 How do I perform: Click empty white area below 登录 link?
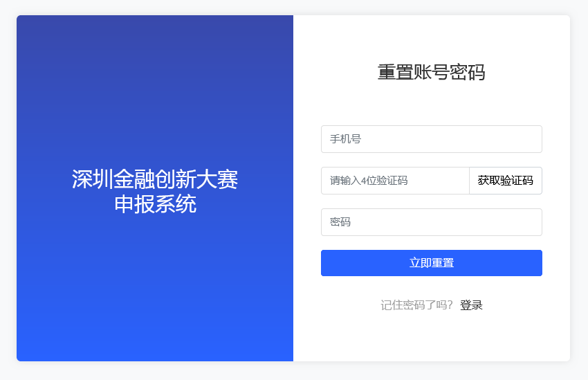431,338
